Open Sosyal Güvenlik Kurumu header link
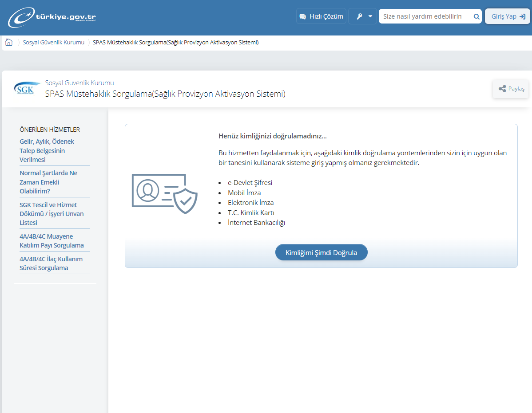 (x=79, y=83)
